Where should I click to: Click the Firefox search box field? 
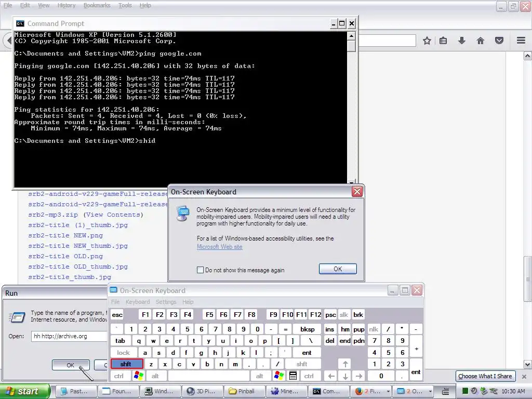point(388,41)
